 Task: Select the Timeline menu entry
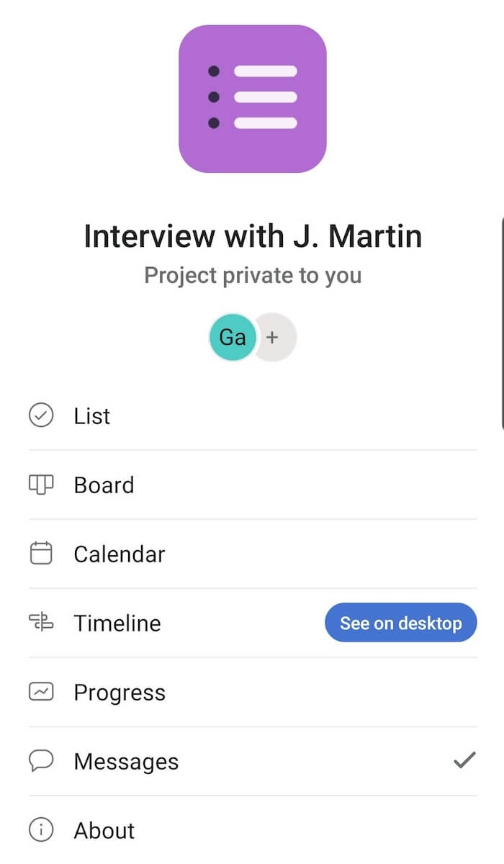coord(117,624)
